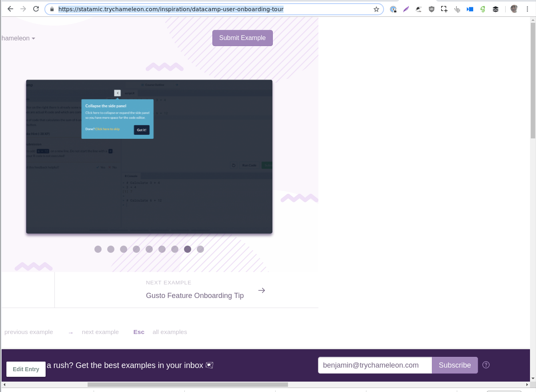Open the uBlock Origin shield extension
536x392 pixels.
(432, 9)
